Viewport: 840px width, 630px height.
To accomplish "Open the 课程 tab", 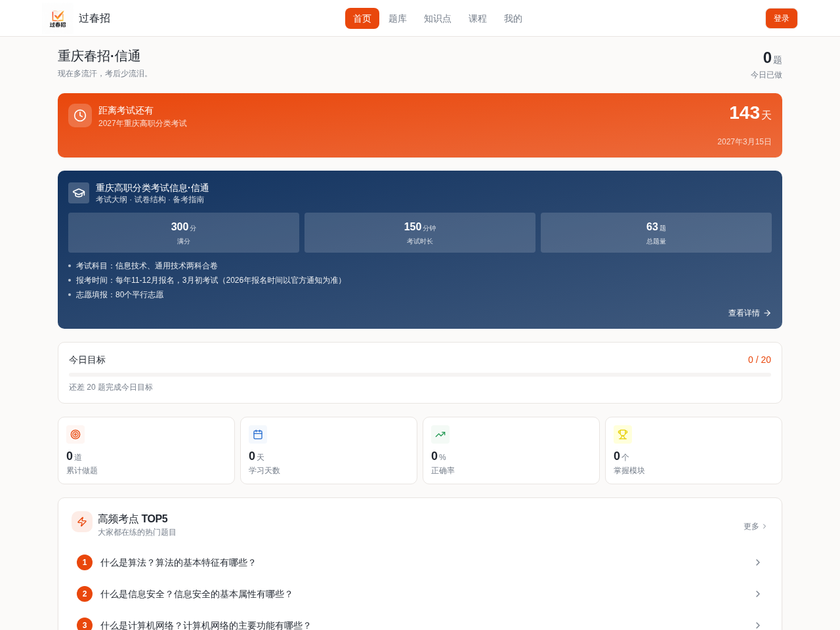I will point(478,18).
